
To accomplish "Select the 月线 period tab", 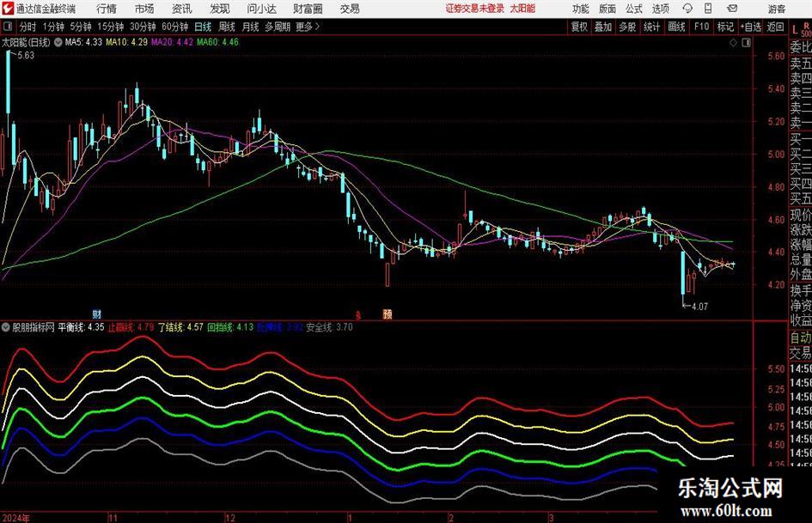I will click(250, 27).
